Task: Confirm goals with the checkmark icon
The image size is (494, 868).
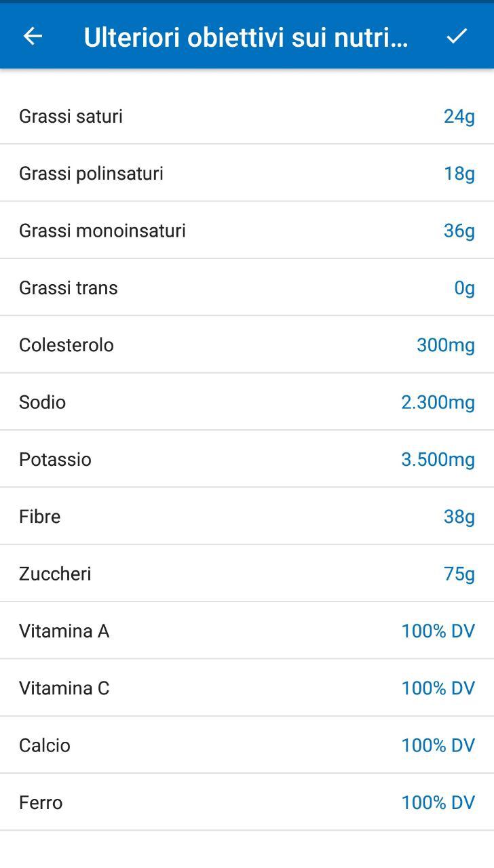Action: click(457, 37)
